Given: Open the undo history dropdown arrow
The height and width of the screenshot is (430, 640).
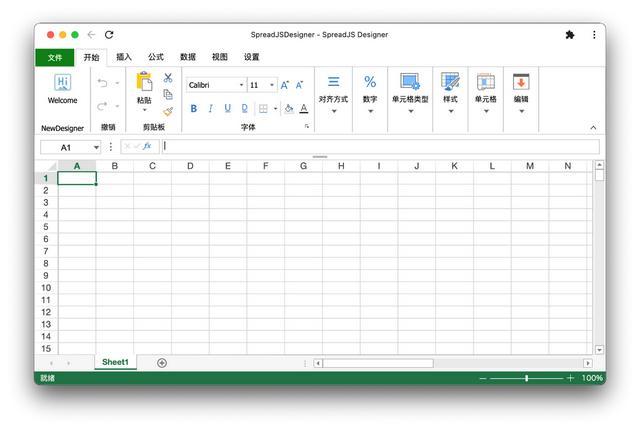Looking at the screenshot, I should tap(117, 83).
